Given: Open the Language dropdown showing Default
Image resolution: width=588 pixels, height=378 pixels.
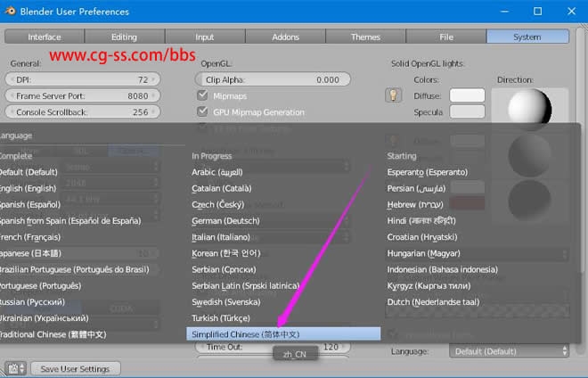Looking at the screenshot, I should tap(509, 351).
